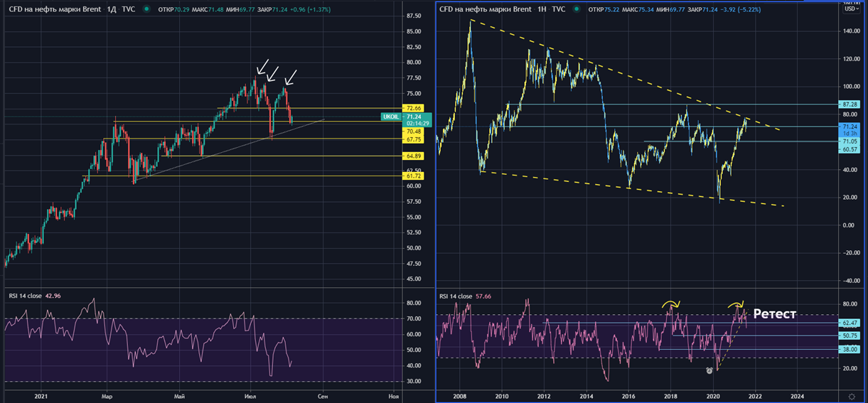Select the rightmost white arrow on daily chart

pos(290,77)
